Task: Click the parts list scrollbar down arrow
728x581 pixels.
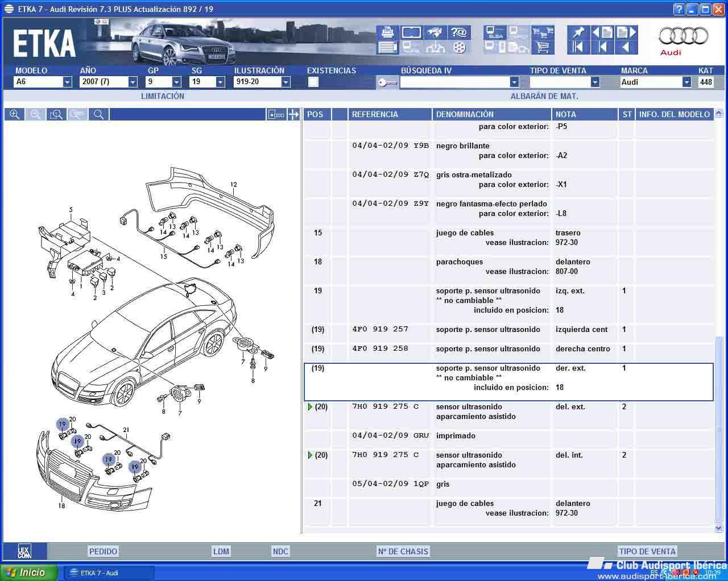Action: point(719,528)
